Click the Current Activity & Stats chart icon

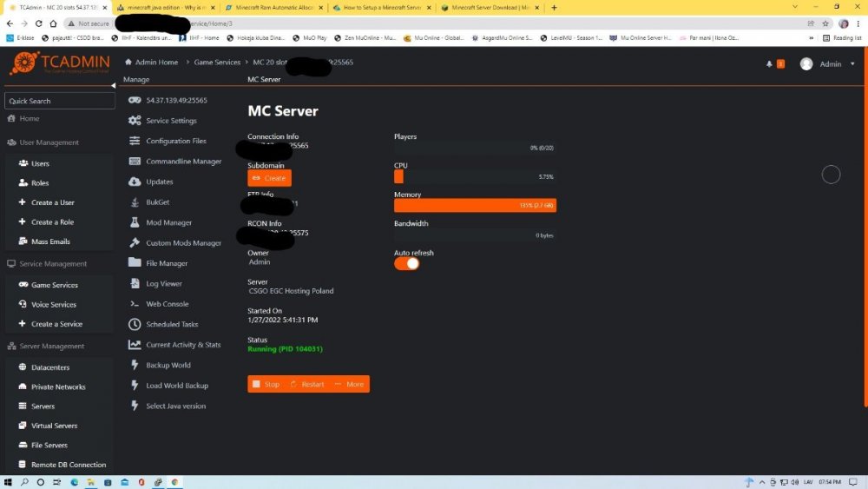(x=135, y=345)
